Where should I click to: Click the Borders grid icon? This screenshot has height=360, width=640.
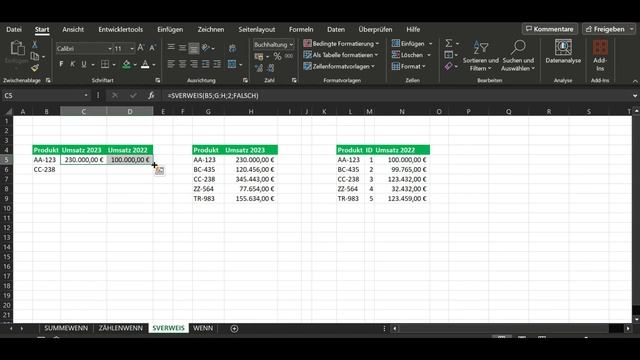[x=105, y=64]
